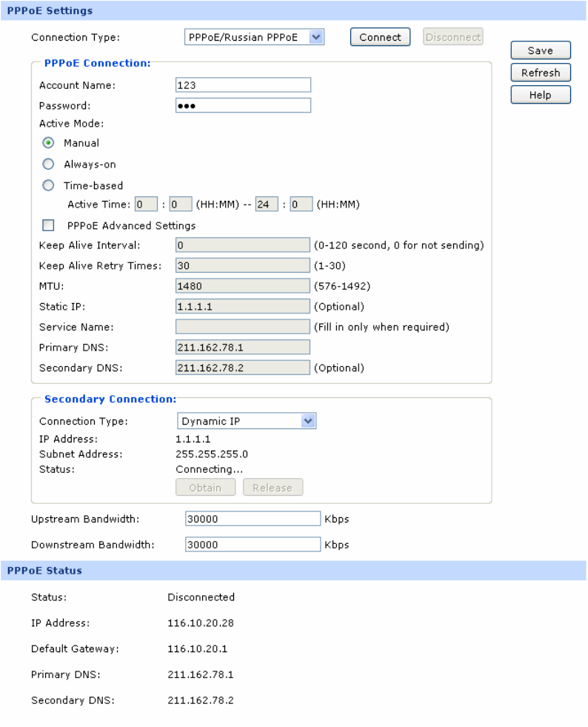
Task: Click the Primary DNS input field
Action: [x=243, y=348]
